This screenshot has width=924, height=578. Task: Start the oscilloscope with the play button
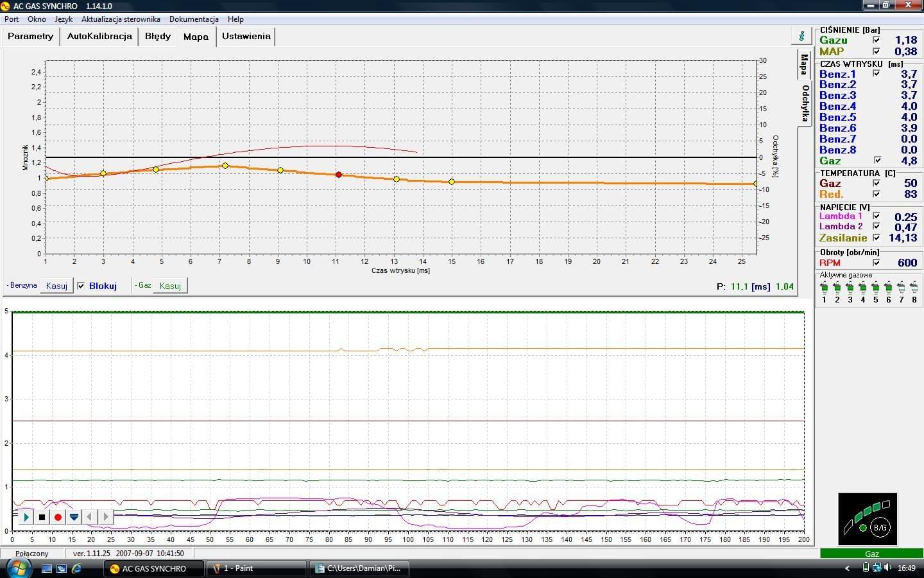26,517
